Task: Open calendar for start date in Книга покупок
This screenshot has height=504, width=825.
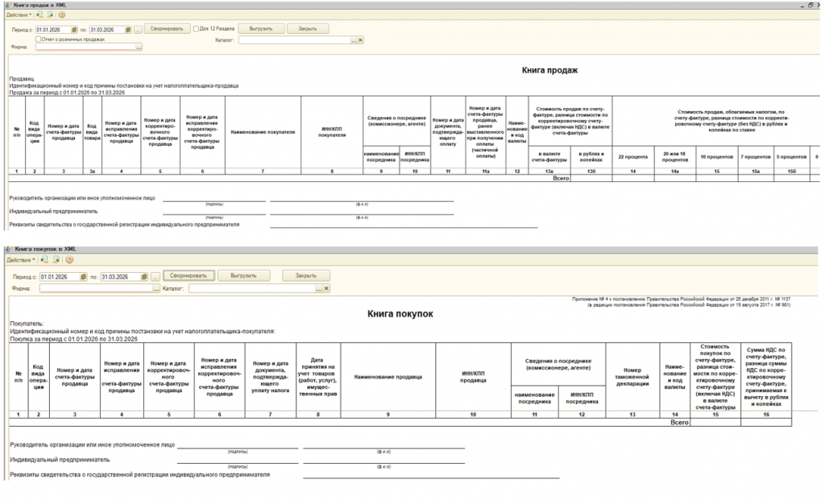Action: tap(83, 277)
